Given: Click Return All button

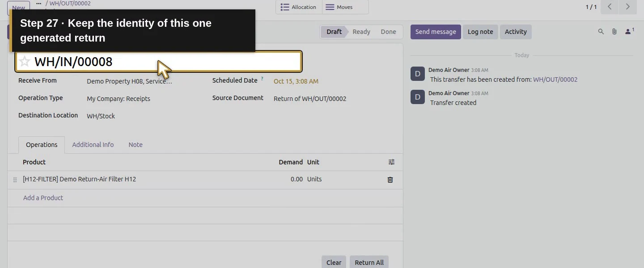Looking at the screenshot, I should 369,262.
